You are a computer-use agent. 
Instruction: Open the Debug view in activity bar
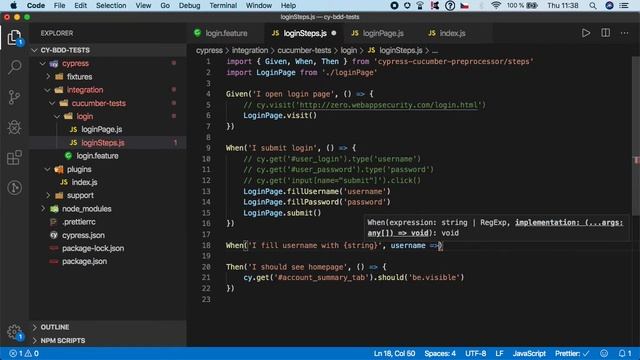[14, 127]
